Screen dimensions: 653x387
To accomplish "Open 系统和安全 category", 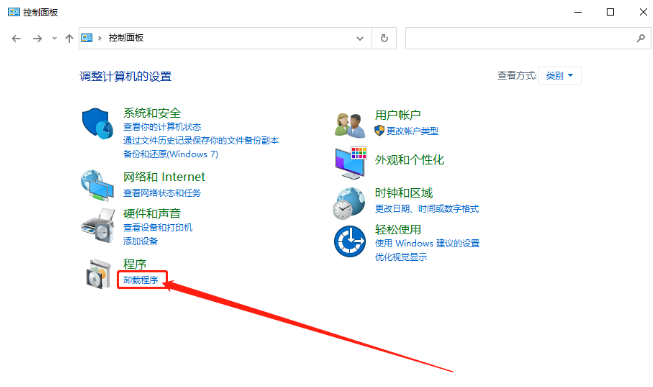I will [152, 113].
